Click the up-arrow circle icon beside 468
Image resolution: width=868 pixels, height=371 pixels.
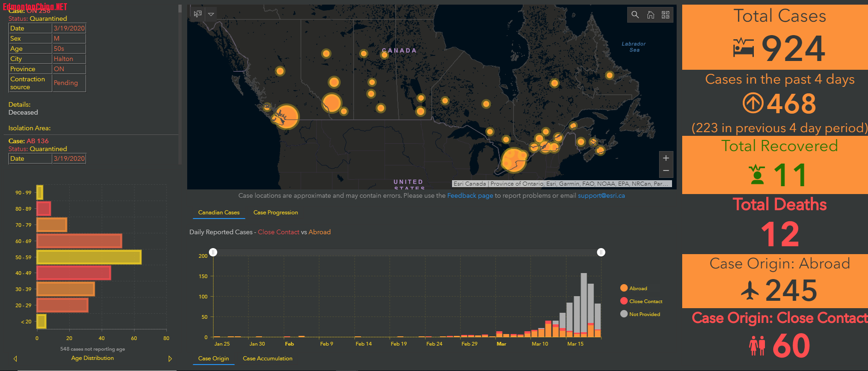pos(753,103)
